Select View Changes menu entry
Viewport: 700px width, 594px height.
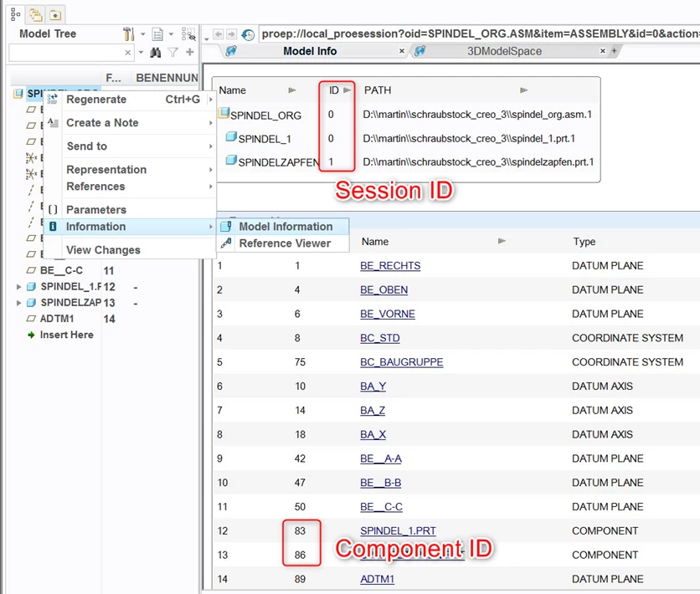click(130, 250)
